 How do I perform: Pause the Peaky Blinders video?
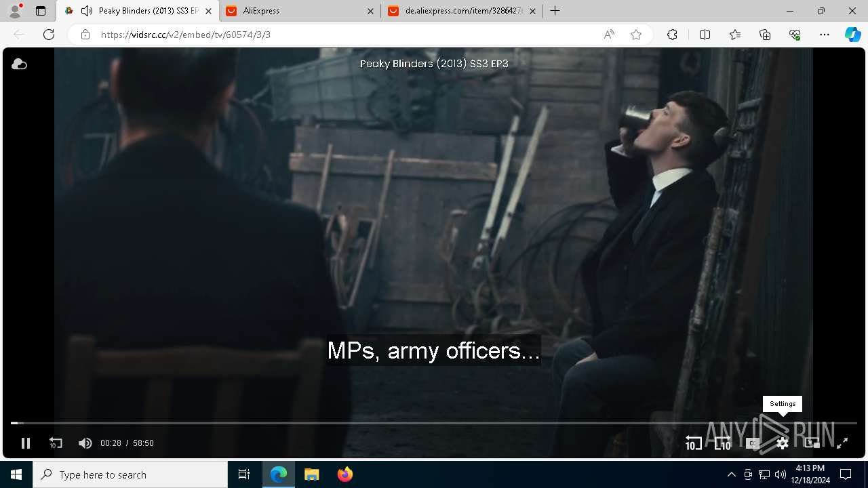click(26, 443)
